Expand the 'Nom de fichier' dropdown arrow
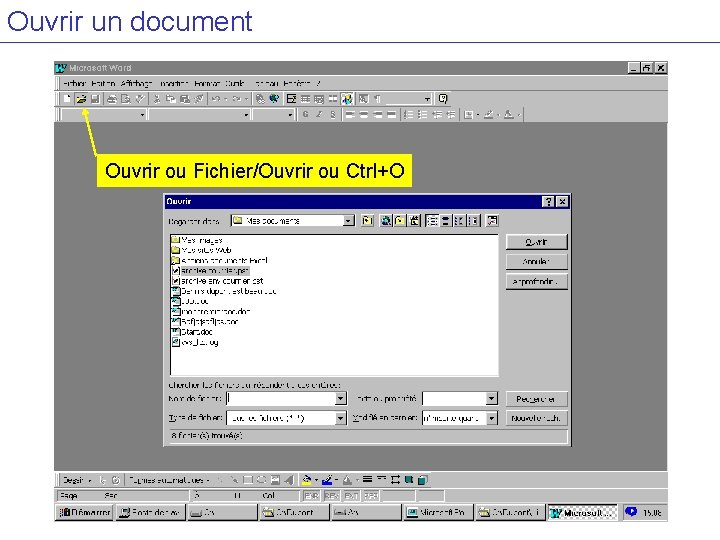720x540 pixels. pyautogui.click(x=340, y=399)
